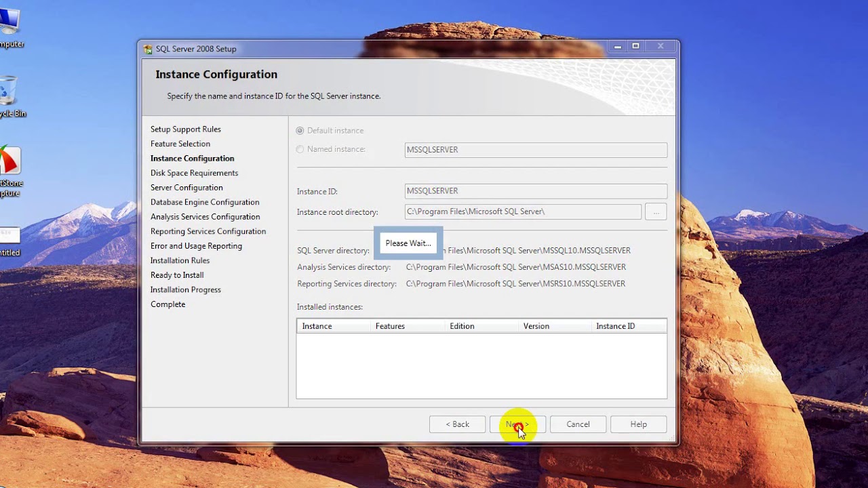Click the MSAS10.MSSQLSERVER directory path text

coord(516,267)
